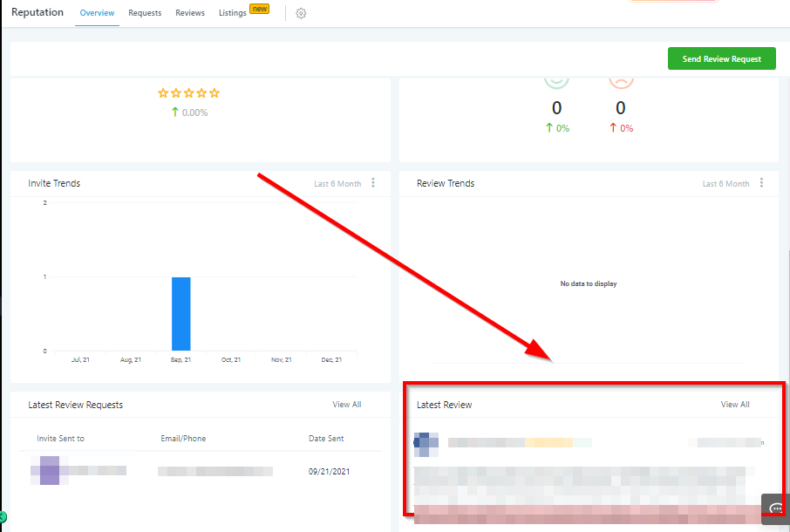Switch to the Requests tab
The image size is (790, 532).
coord(145,13)
